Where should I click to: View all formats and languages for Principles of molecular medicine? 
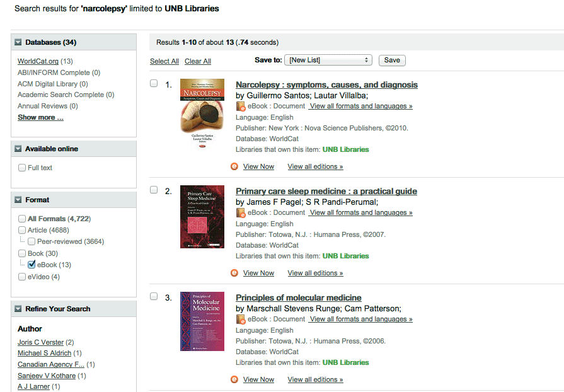click(x=361, y=319)
